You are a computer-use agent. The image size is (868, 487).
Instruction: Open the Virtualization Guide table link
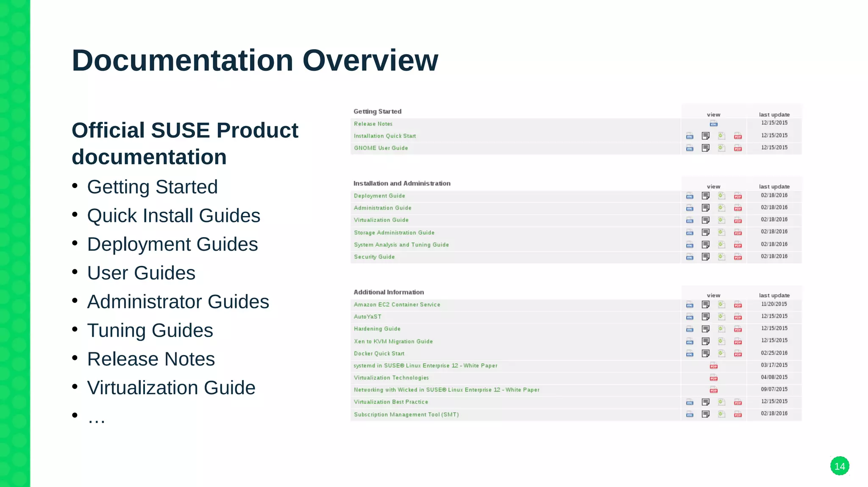pyautogui.click(x=381, y=220)
